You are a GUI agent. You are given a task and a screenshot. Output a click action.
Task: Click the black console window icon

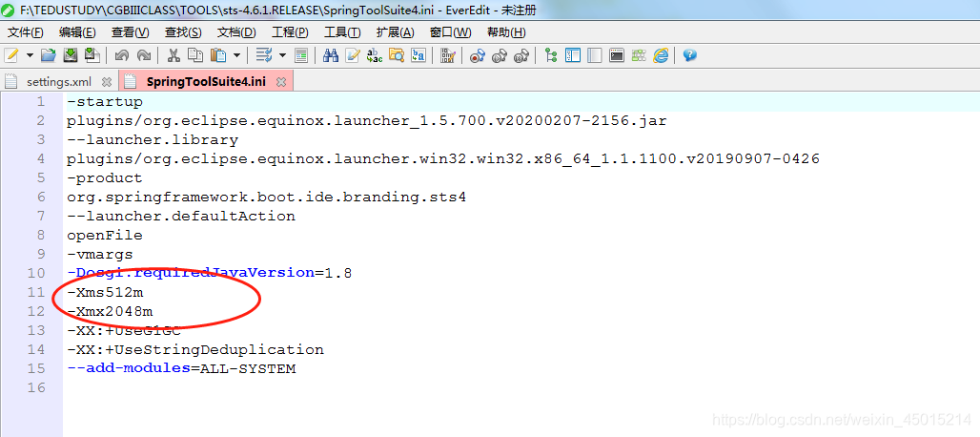(x=617, y=55)
